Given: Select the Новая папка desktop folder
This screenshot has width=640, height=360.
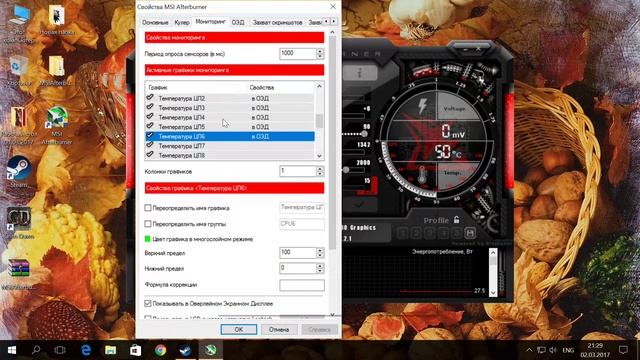Looking at the screenshot, I should click(57, 20).
